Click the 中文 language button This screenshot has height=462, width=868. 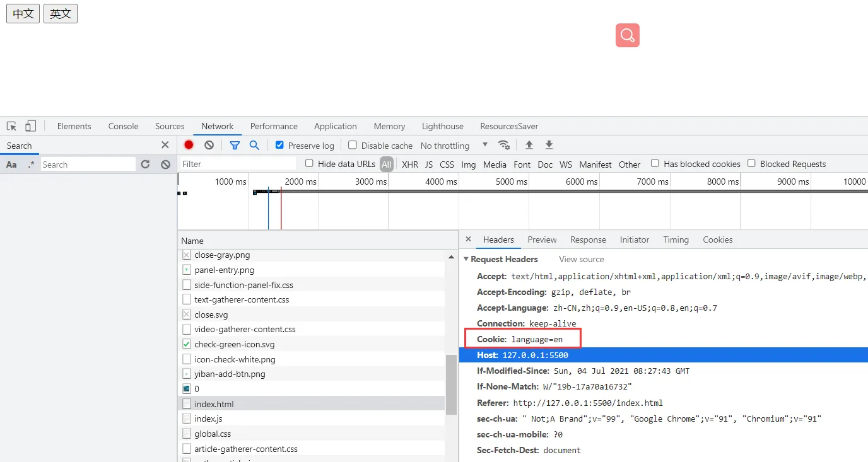click(x=23, y=13)
